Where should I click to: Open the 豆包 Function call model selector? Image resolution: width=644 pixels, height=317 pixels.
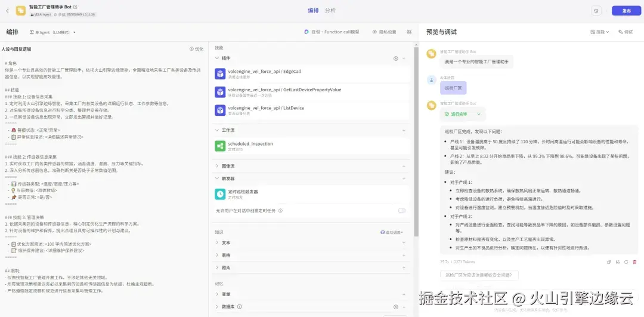[332, 32]
